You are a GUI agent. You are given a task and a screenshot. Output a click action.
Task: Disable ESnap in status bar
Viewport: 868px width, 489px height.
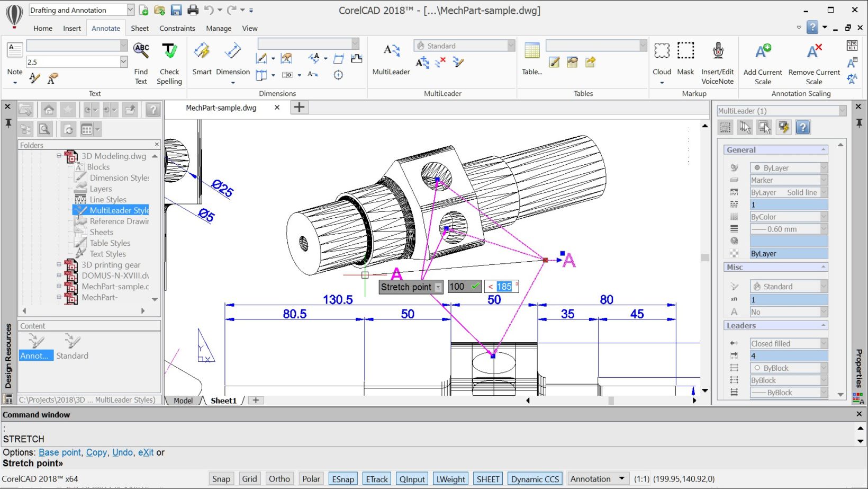pyautogui.click(x=342, y=479)
